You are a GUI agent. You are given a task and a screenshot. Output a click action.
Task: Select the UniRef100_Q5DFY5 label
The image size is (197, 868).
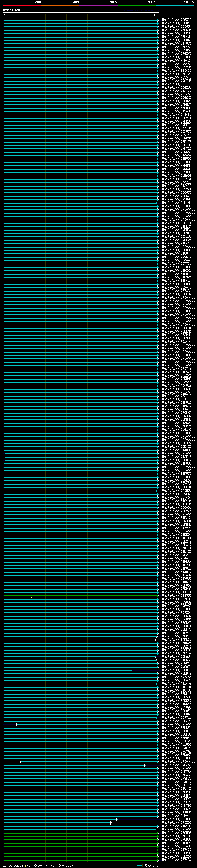[x=176, y=629]
